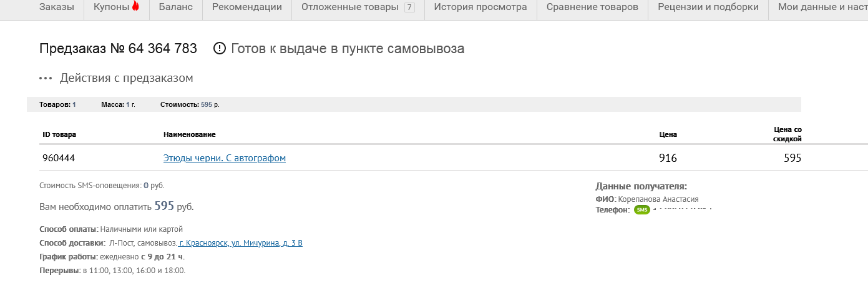
Task: Click the exclamation status icon near Готов к выдаче
Action: [x=219, y=48]
